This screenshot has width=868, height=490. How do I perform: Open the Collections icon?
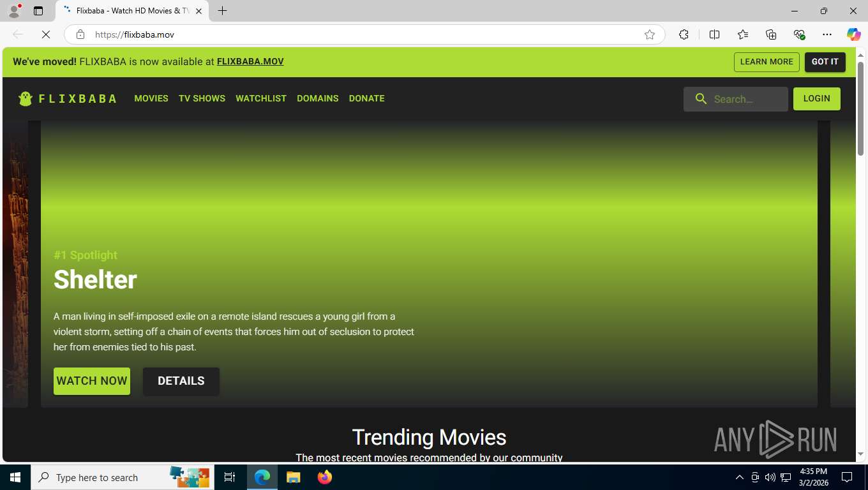[x=771, y=34]
